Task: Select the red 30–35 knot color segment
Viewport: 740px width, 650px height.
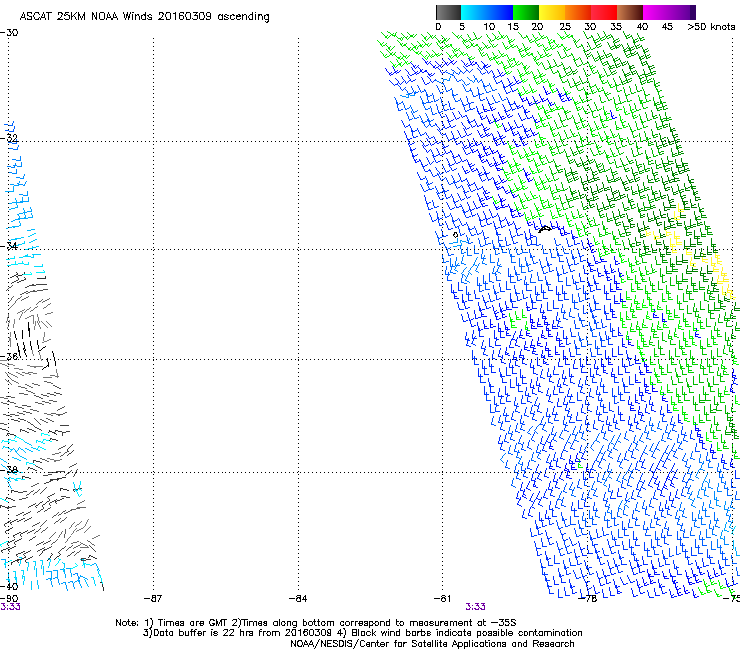Action: click(604, 12)
